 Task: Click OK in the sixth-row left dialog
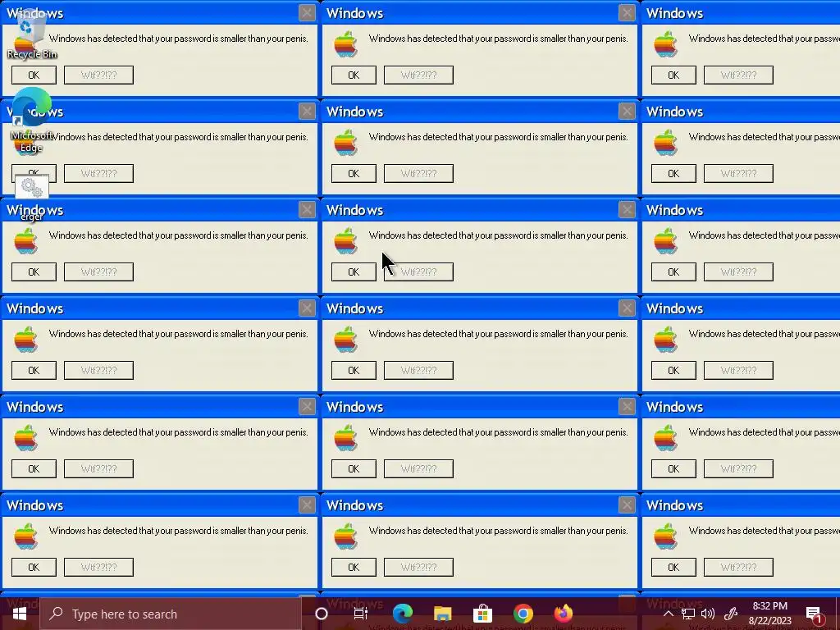34,568
